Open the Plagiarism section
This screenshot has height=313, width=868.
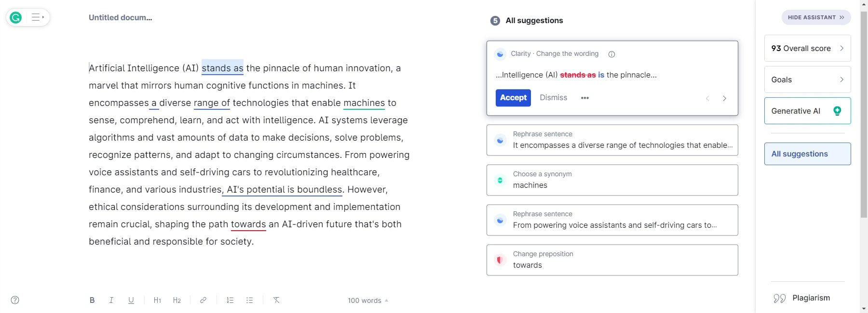(x=811, y=298)
